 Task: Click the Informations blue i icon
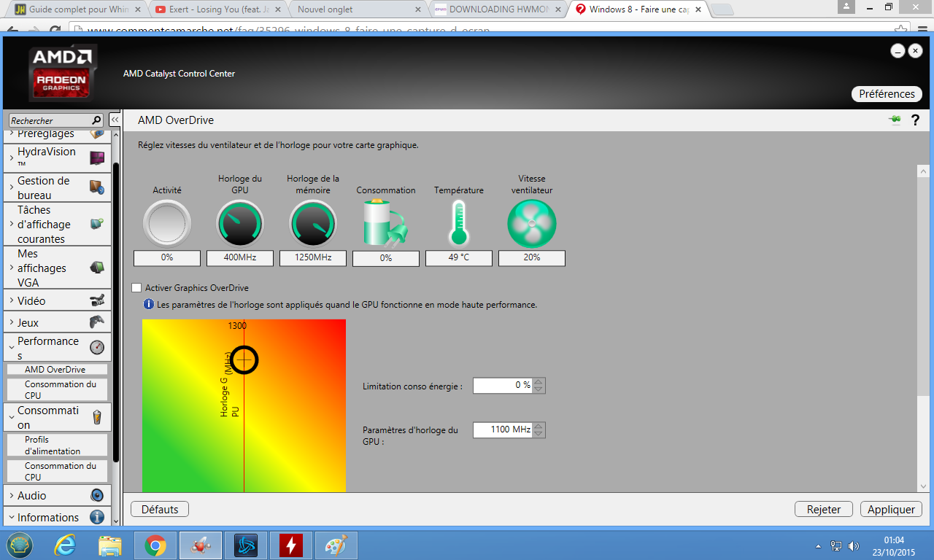(x=97, y=517)
